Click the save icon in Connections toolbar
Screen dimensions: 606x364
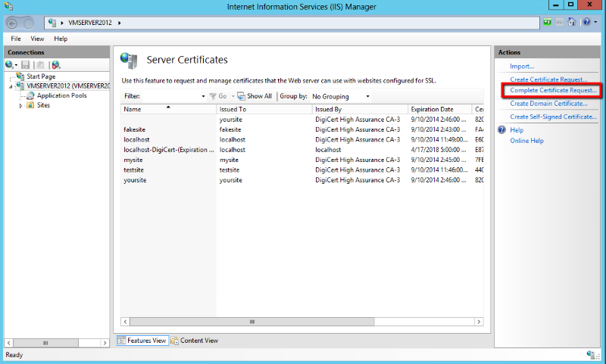click(25, 65)
